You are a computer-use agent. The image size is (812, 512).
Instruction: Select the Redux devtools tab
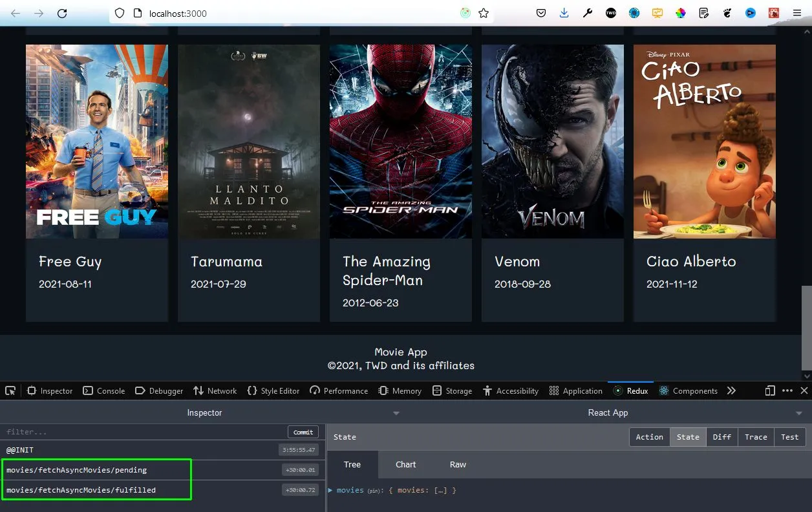630,390
